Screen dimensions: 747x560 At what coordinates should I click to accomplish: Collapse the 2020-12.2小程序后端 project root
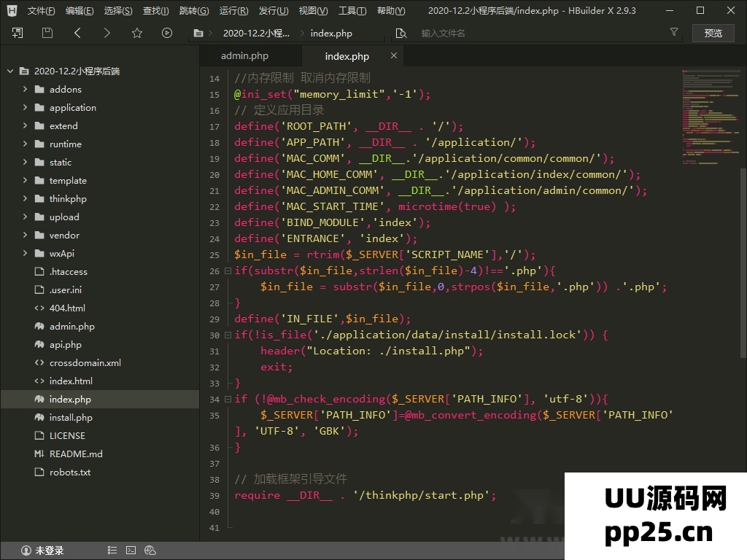10,71
